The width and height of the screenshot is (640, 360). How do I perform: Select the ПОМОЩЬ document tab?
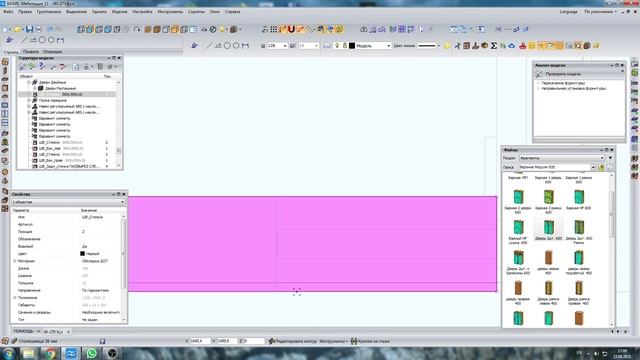23,331
